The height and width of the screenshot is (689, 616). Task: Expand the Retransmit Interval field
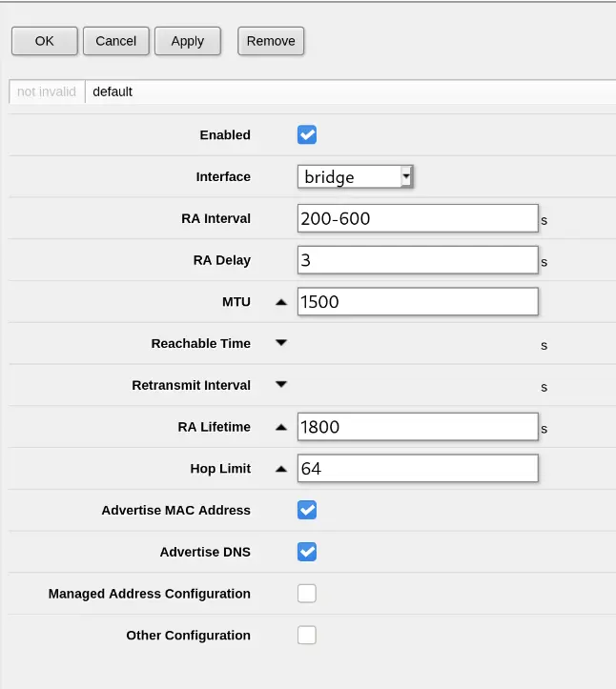281,384
